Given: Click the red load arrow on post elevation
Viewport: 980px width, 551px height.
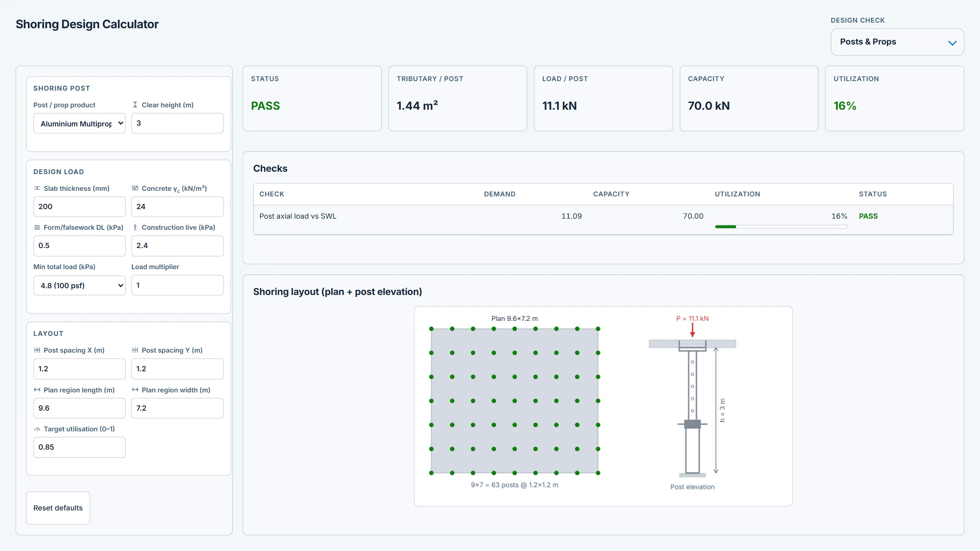Looking at the screenshot, I should tap(692, 330).
